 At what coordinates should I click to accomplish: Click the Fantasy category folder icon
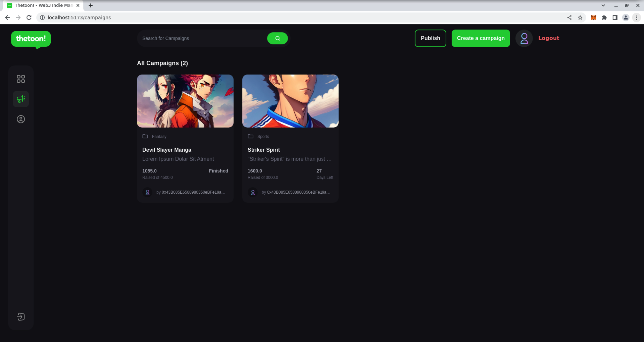click(x=145, y=136)
